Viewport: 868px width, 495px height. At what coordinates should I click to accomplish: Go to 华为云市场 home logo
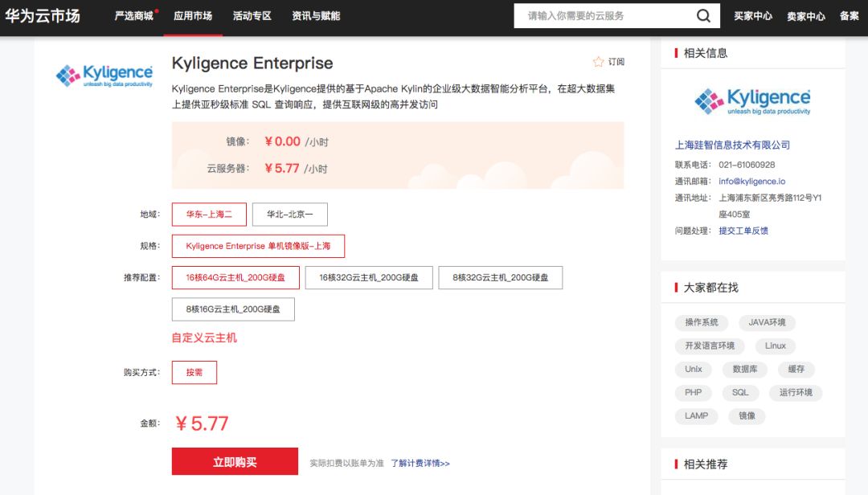43,15
